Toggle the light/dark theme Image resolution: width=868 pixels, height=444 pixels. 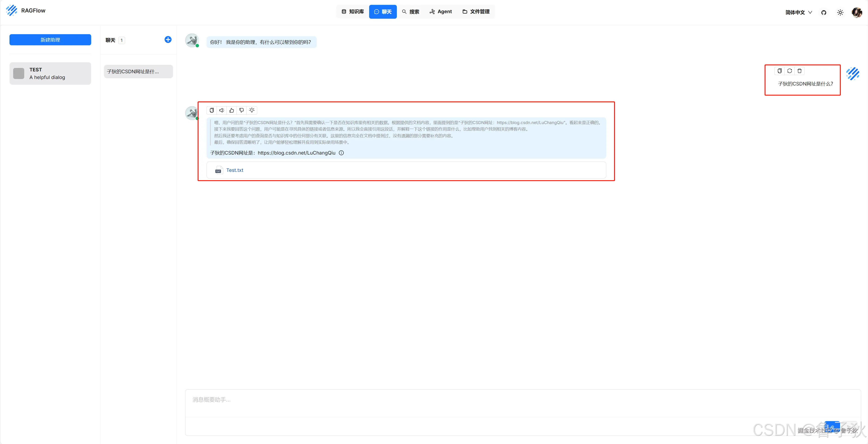[840, 12]
